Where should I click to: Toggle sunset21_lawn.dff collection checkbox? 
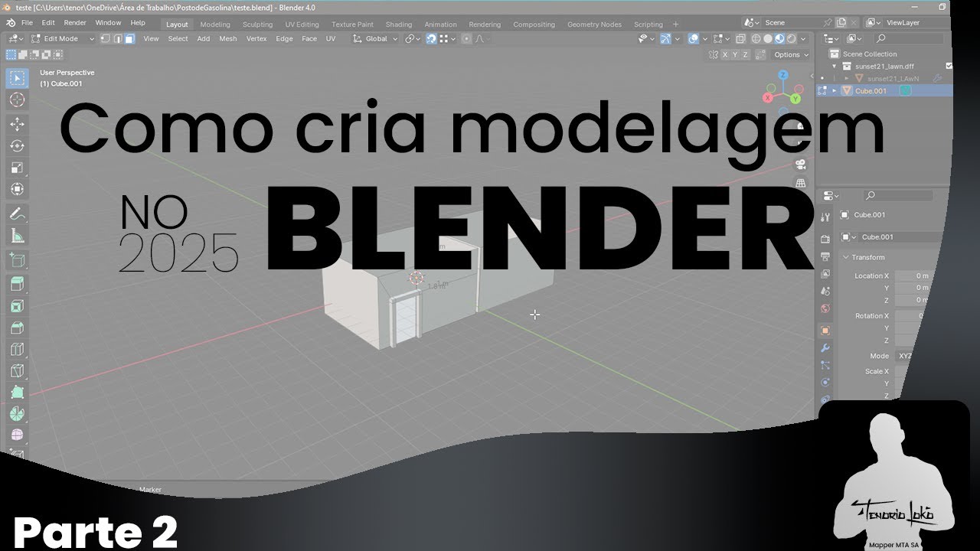pyautogui.click(x=949, y=66)
